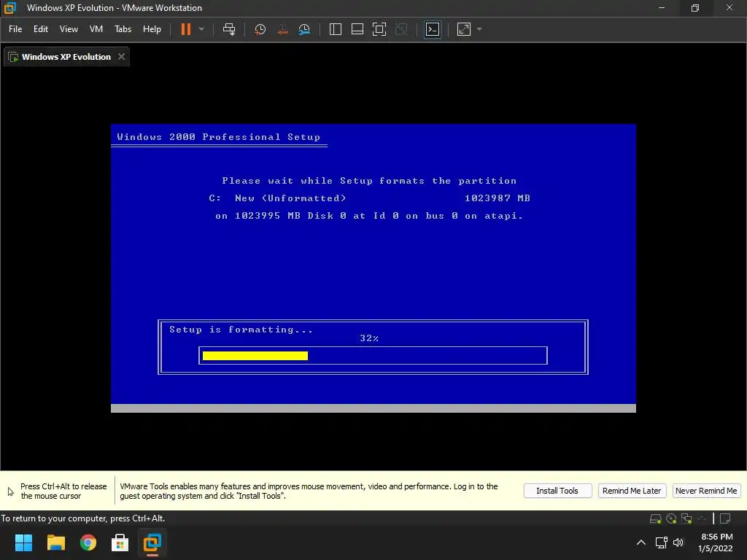Open the Help menu
Screen dimensions: 747x560
[x=152, y=29]
